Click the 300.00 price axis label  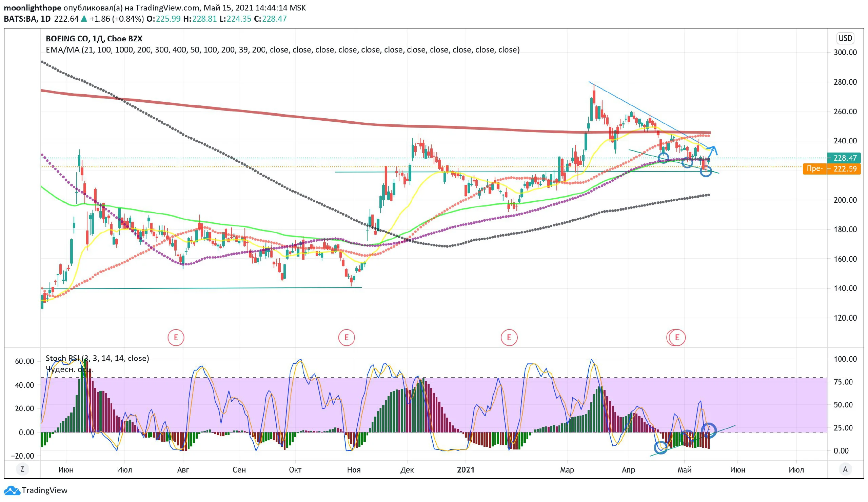pyautogui.click(x=845, y=52)
